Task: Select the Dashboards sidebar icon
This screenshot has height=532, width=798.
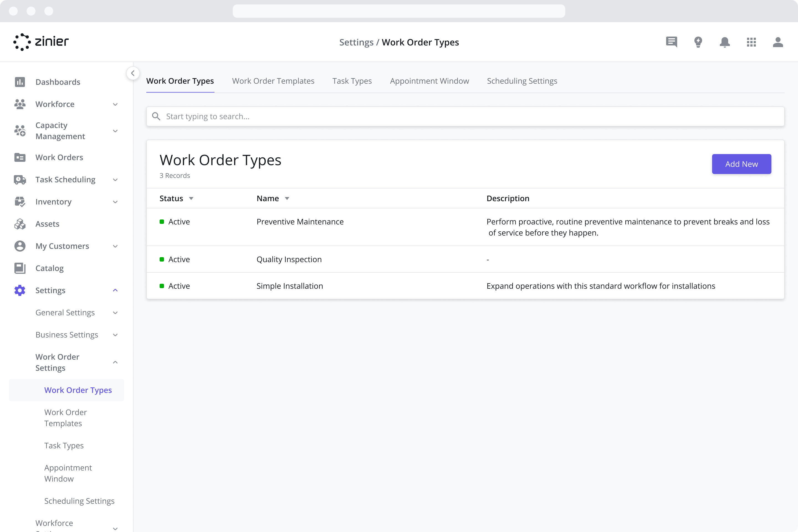Action: tap(20, 82)
